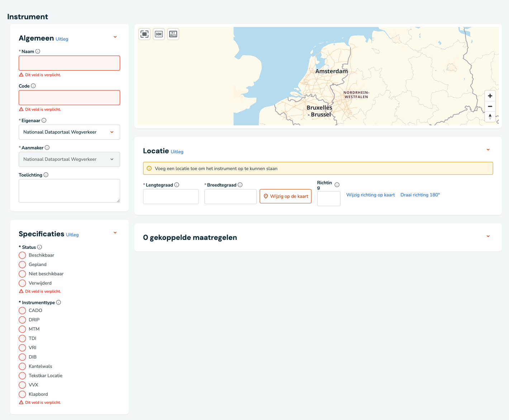
Task: Open the Eigenaar dropdown
Action: click(69, 132)
